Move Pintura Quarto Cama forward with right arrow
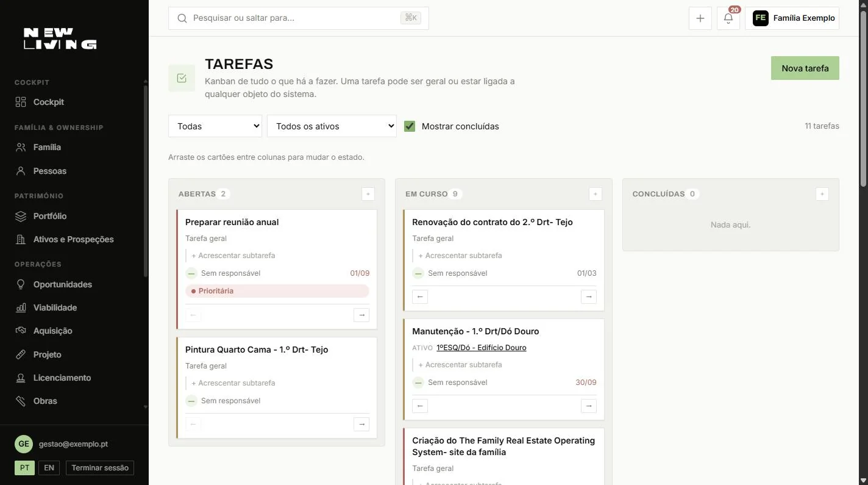 (361, 424)
